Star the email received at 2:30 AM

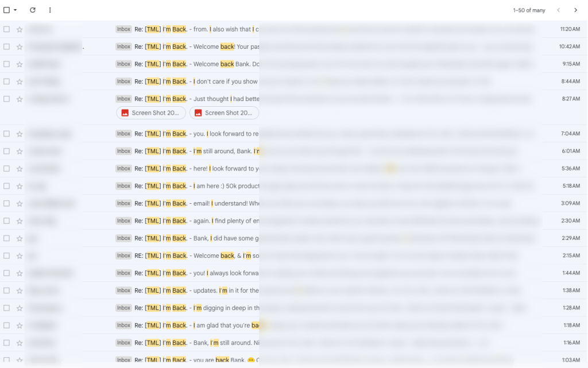point(20,221)
